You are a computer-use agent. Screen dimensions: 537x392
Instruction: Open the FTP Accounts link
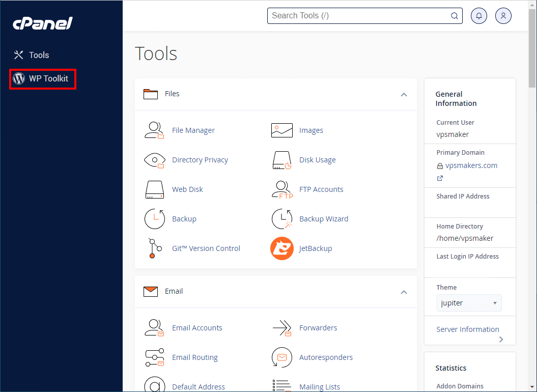click(321, 189)
